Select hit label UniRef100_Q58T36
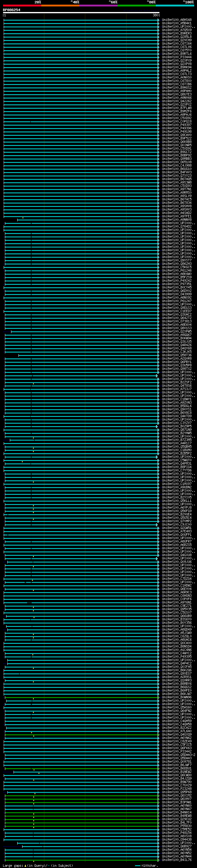This screenshot has height=868, width=197. click(177, 355)
